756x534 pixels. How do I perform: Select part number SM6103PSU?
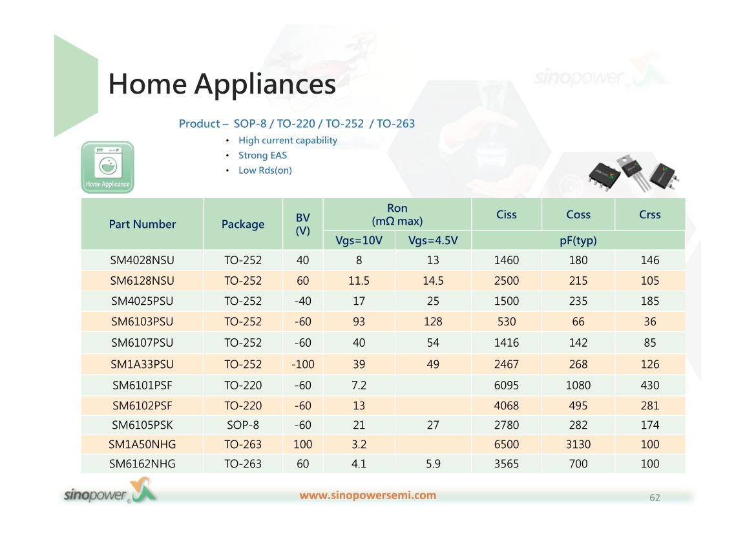(142, 322)
